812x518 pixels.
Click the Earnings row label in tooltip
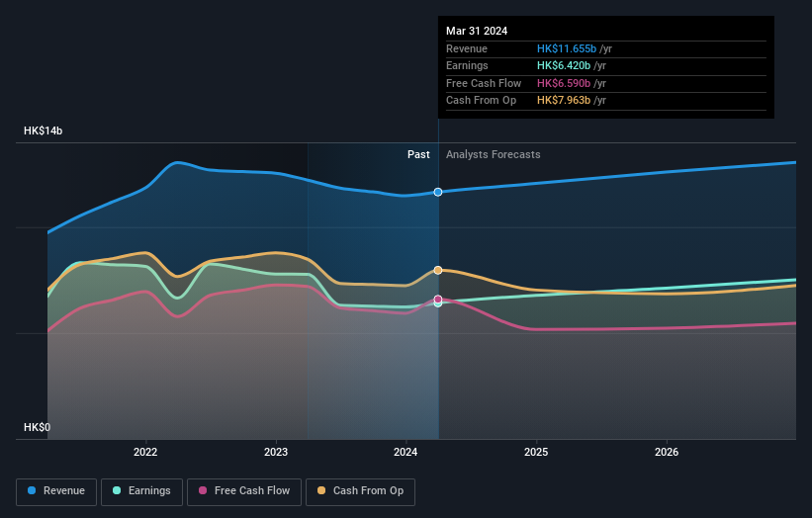click(467, 65)
